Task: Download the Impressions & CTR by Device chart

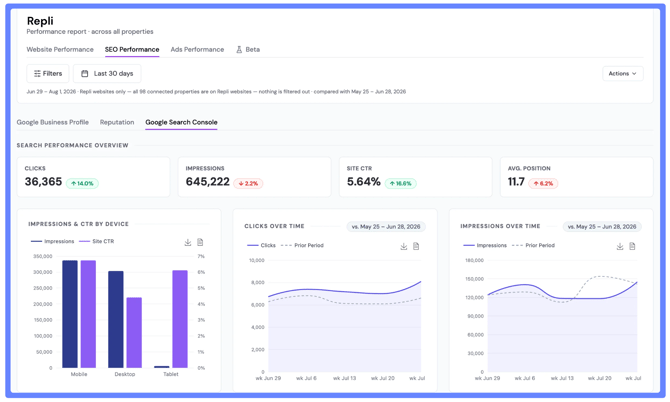Action: point(188,242)
